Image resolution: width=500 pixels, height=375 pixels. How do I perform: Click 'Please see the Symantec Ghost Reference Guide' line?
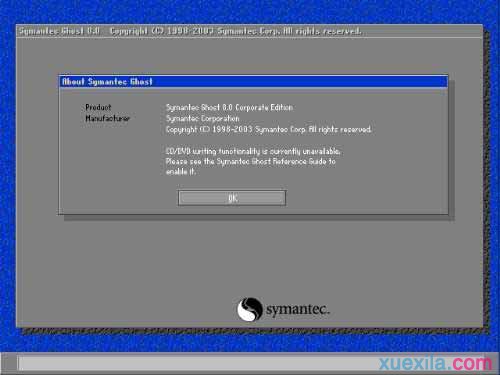point(251,162)
